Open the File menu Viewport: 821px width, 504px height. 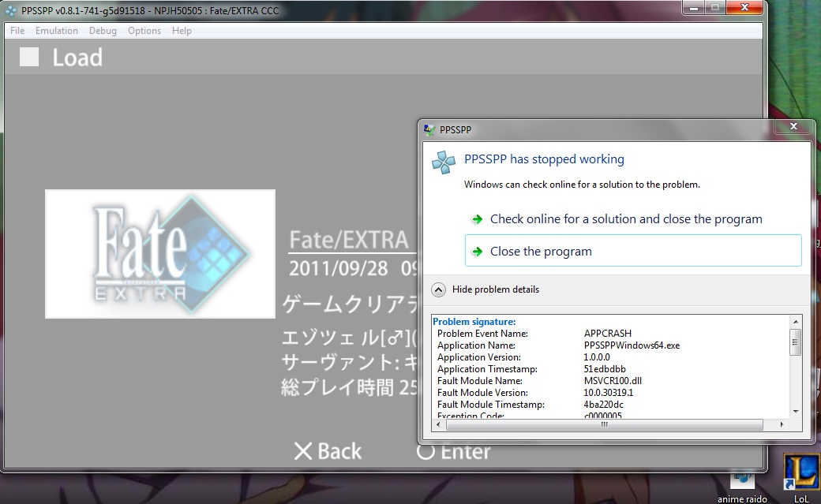click(x=17, y=31)
